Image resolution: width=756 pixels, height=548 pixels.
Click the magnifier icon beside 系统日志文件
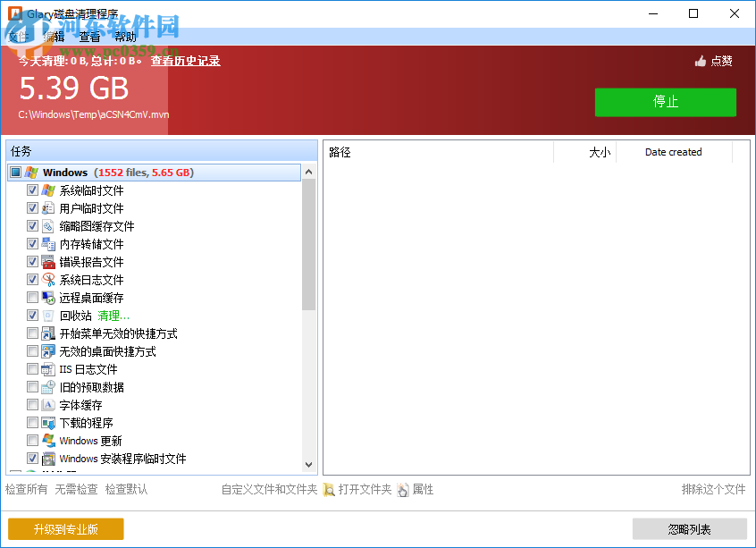[x=46, y=279]
